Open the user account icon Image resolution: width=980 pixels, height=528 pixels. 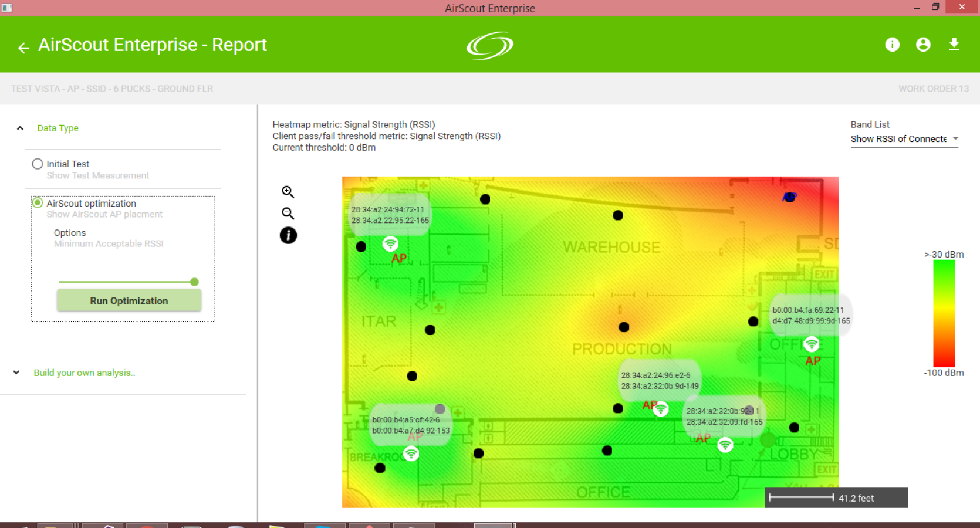[x=923, y=45]
